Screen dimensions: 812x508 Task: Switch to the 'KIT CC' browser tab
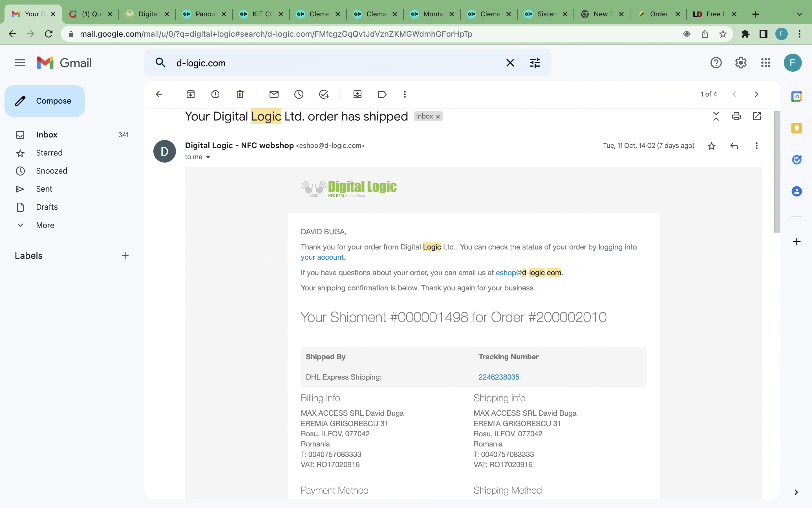pyautogui.click(x=261, y=14)
